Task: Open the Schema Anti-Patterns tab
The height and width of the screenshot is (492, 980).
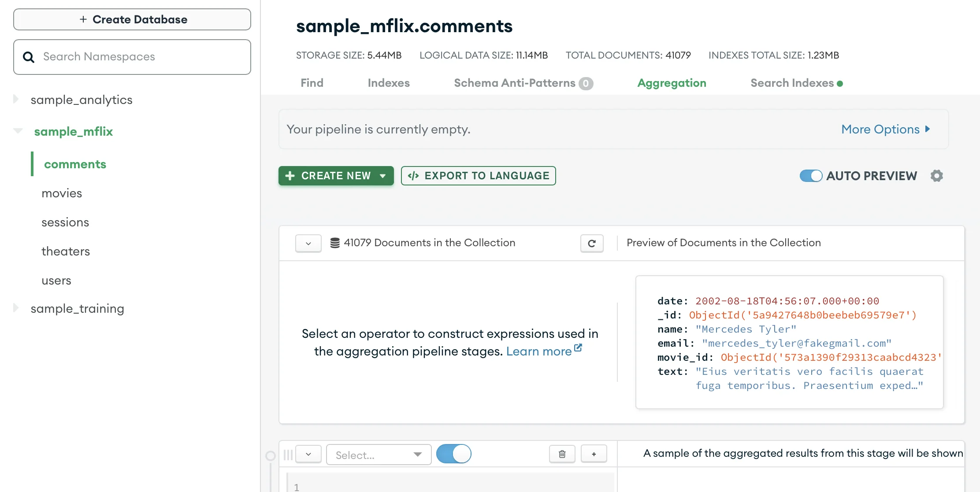Action: 514,83
